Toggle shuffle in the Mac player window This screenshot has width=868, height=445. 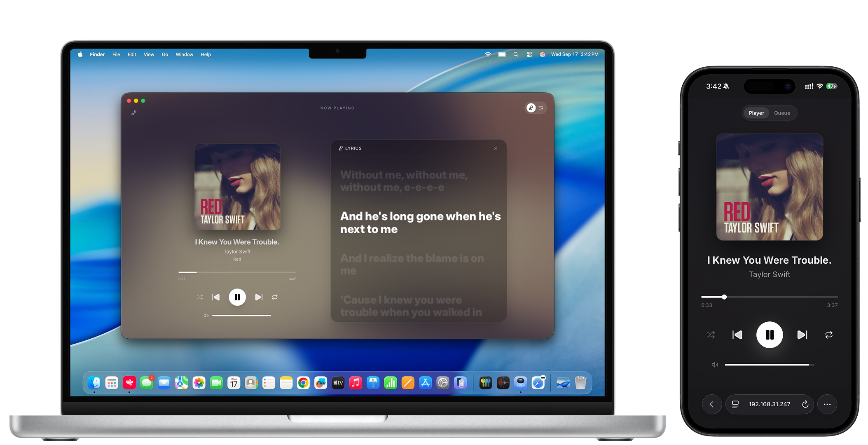[x=200, y=297]
